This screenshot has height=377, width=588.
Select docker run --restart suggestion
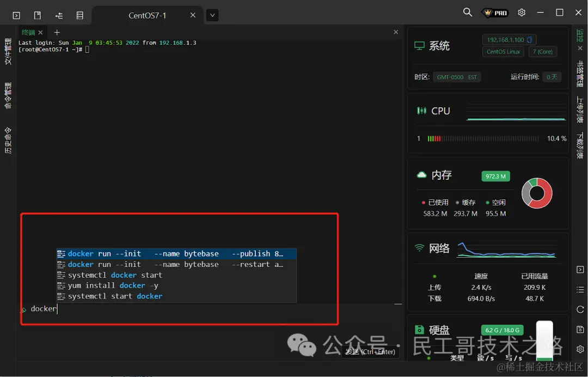(176, 264)
